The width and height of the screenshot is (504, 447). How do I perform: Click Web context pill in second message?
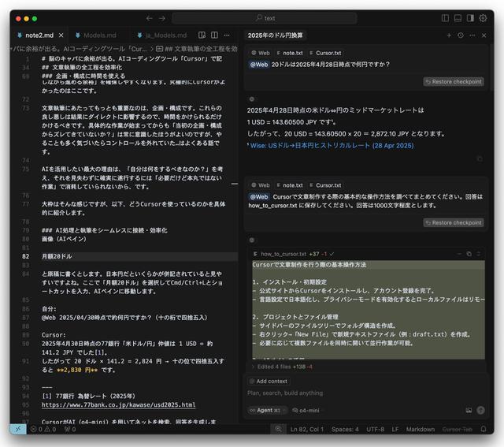(x=261, y=185)
